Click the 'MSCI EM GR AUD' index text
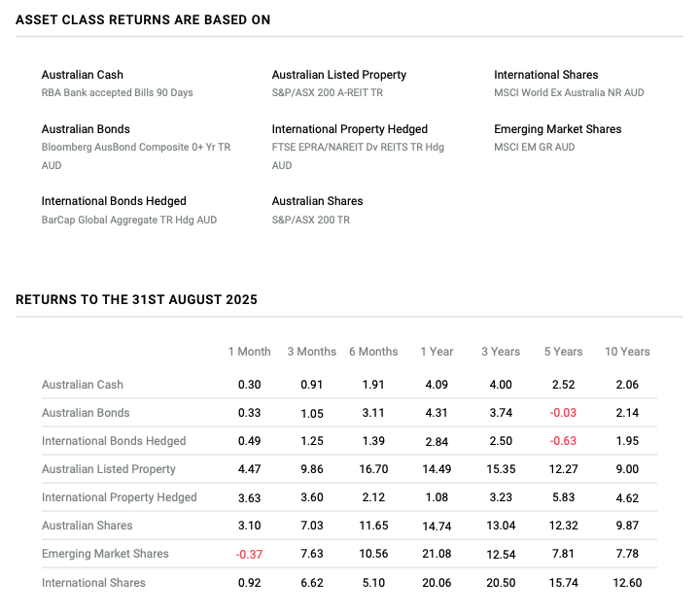The image size is (700, 613). click(534, 148)
